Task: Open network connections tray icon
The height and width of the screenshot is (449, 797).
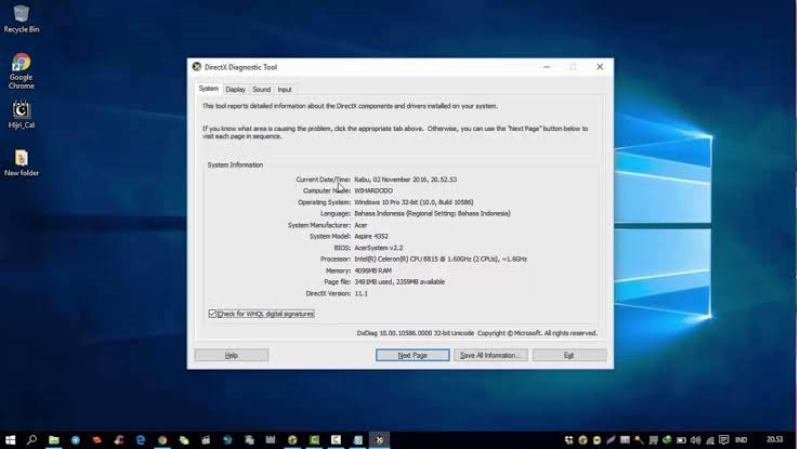Action: (710, 440)
